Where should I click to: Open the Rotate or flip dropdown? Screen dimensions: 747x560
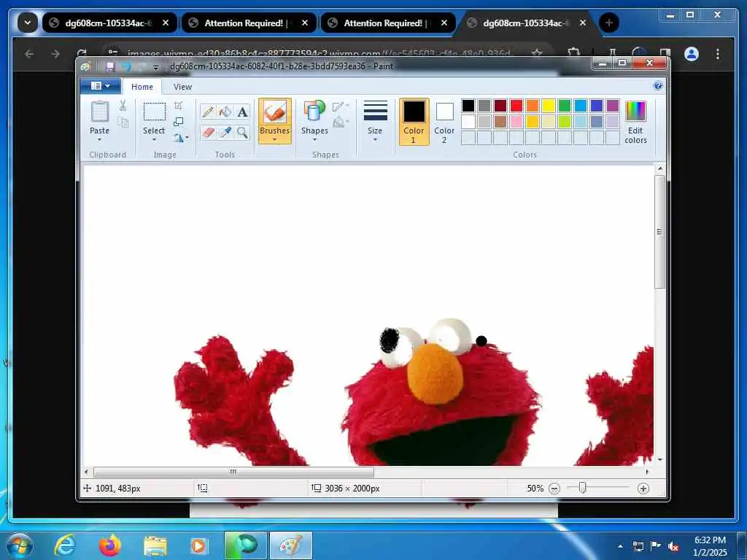[x=181, y=138]
